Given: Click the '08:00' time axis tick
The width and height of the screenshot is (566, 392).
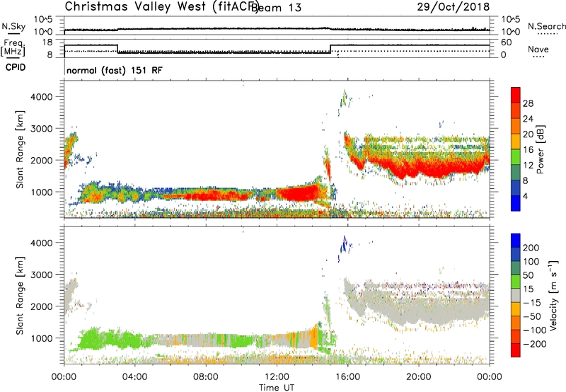Looking at the screenshot, I should 206,377.
